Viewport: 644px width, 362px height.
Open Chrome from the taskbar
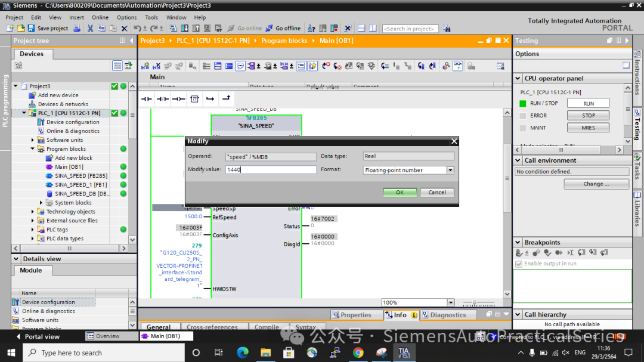[358, 352]
